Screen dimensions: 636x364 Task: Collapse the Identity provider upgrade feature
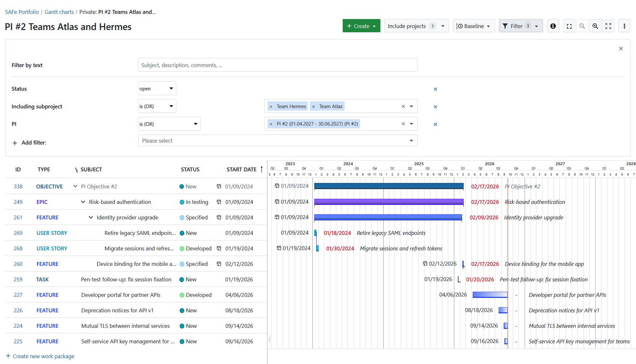point(91,217)
